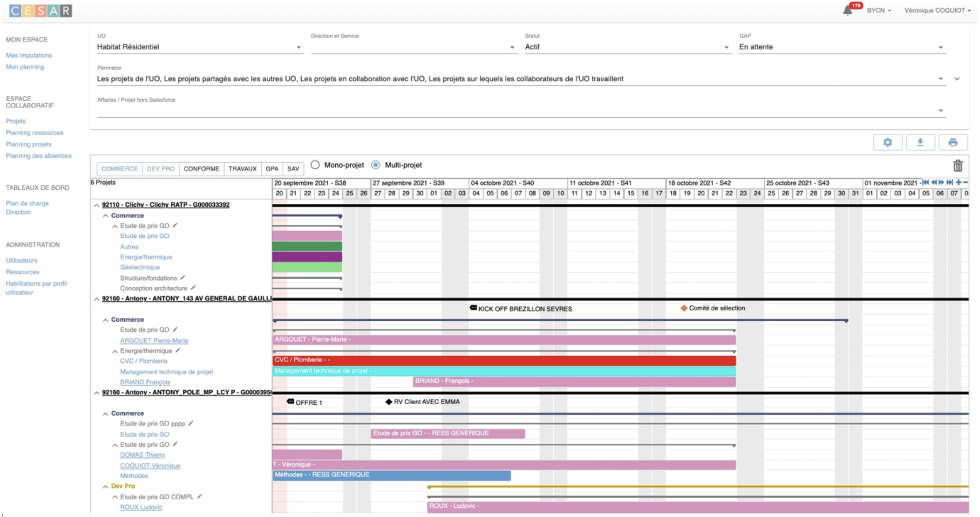This screenshot has height=517, width=980.
Task: Collapse Energie/thermique group under Antony
Action: click(115, 351)
